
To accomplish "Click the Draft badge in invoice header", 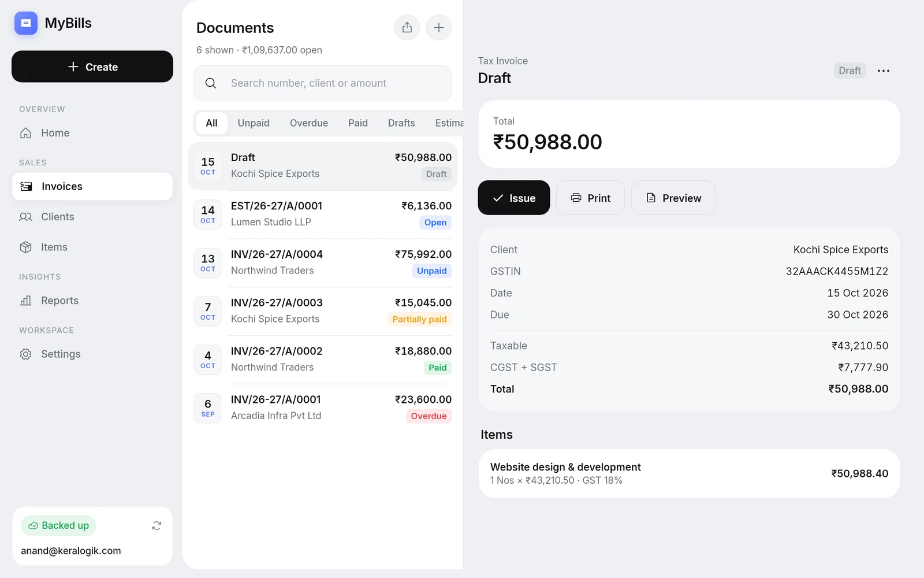I will 850,71.
